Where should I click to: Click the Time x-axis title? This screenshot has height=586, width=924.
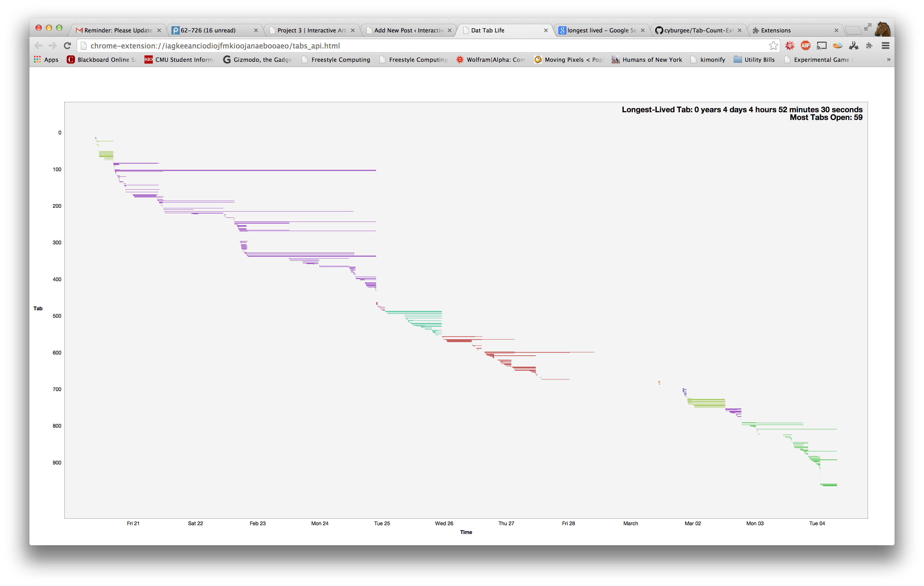point(466,532)
